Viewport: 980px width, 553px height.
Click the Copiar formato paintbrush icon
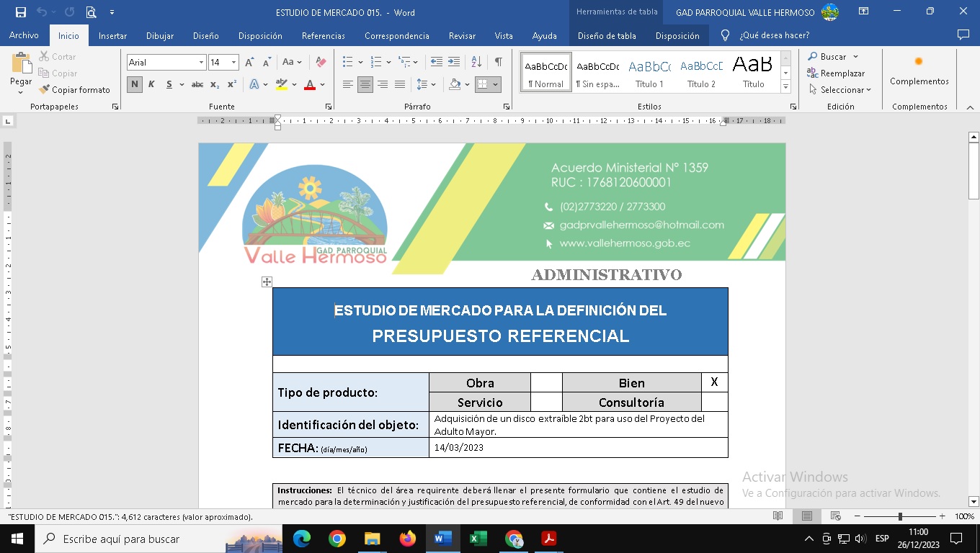pyautogui.click(x=45, y=90)
